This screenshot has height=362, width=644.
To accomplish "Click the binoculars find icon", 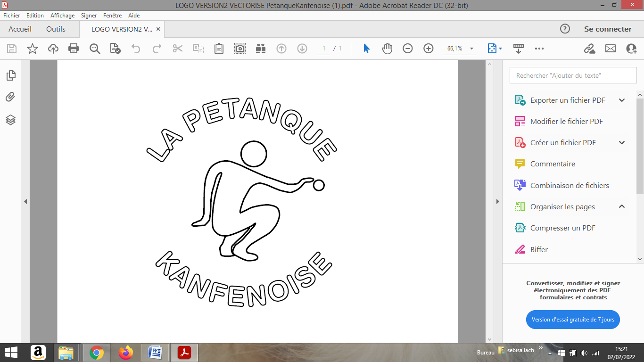I will pos(261,49).
